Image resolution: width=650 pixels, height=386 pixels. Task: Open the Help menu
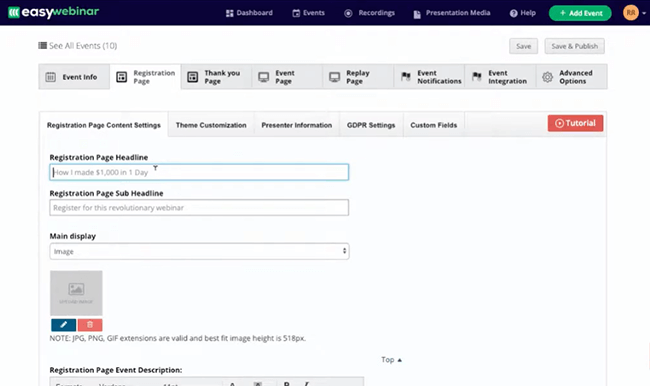(x=522, y=13)
